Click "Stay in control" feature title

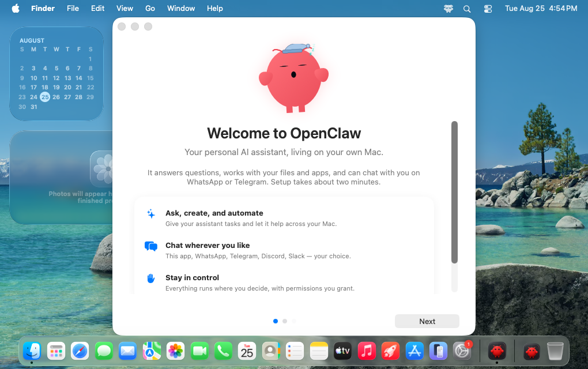(192, 277)
